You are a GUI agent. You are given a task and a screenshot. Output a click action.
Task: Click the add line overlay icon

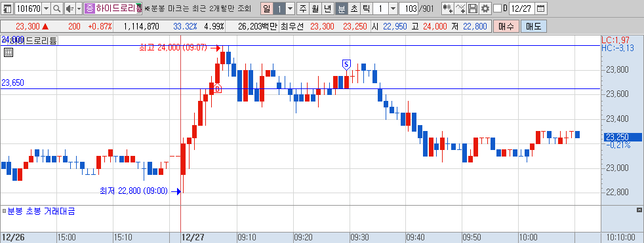[x=461, y=9]
